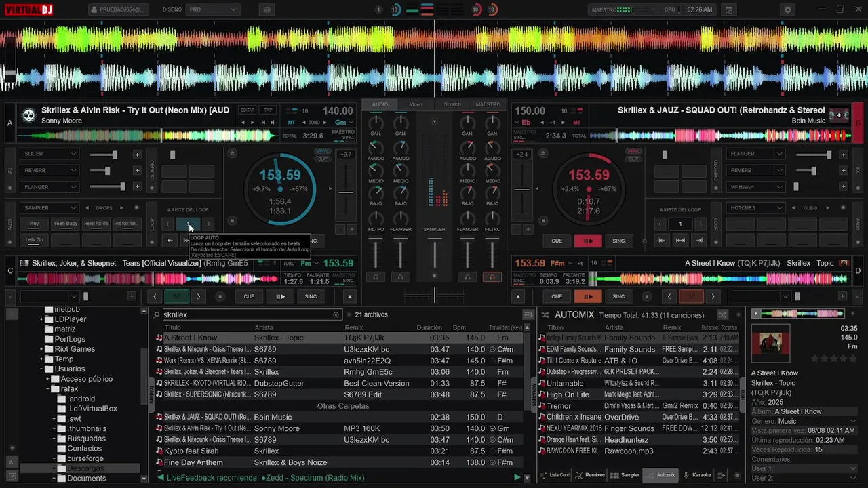Viewport: 868px width, 488px height.
Task: Click the search magnifier icon
Action: pos(157,314)
